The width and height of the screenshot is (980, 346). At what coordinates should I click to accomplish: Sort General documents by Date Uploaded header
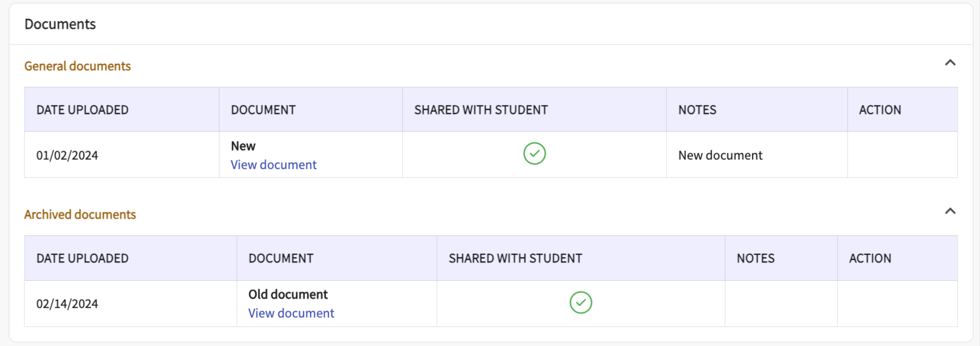click(82, 110)
